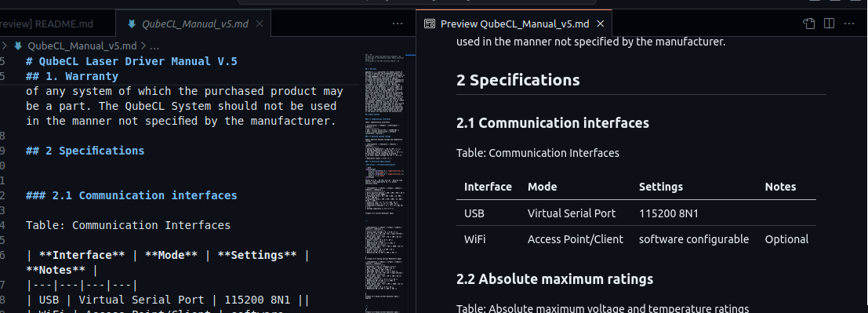868x313 pixels.
Task: Open the breadcrumb ellipsis symbol dropdown
Action: pyautogui.click(x=154, y=45)
